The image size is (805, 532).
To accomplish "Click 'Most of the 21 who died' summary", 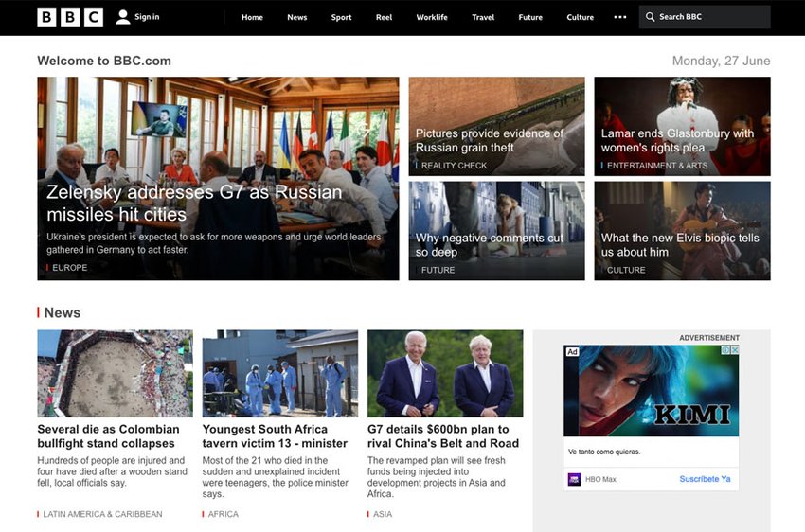I will coord(276,477).
